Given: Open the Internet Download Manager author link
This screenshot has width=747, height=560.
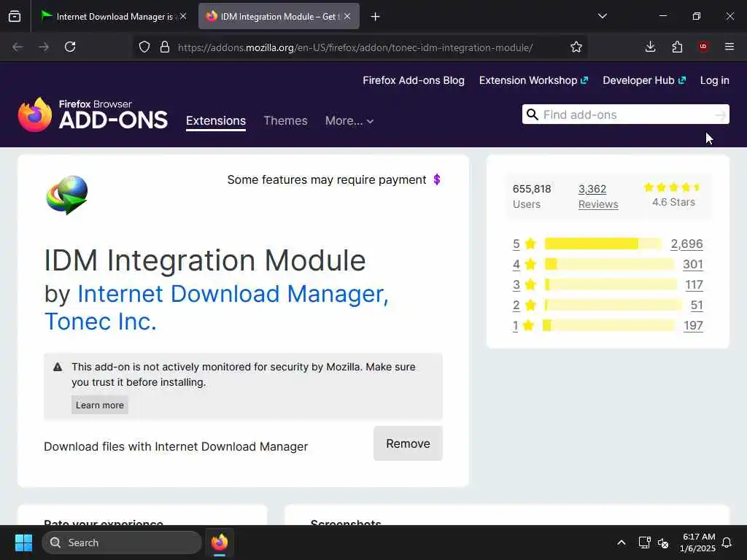Looking at the screenshot, I should [x=233, y=294].
